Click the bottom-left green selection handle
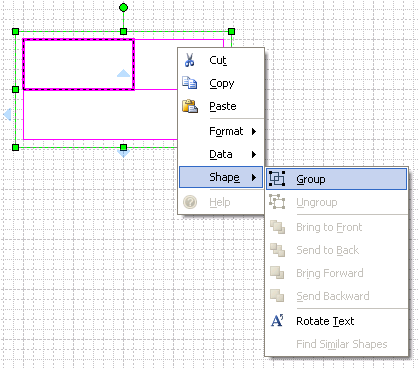This screenshot has width=418, height=368. pyautogui.click(x=15, y=147)
